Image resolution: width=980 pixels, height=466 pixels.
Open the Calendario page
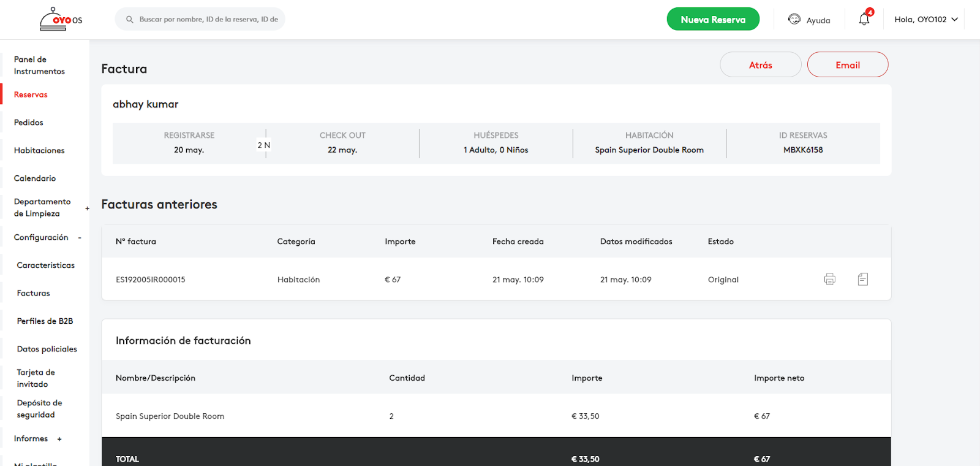pos(35,178)
